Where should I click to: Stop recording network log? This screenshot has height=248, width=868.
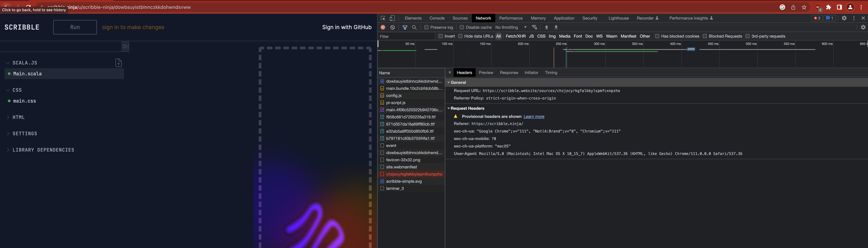[383, 27]
